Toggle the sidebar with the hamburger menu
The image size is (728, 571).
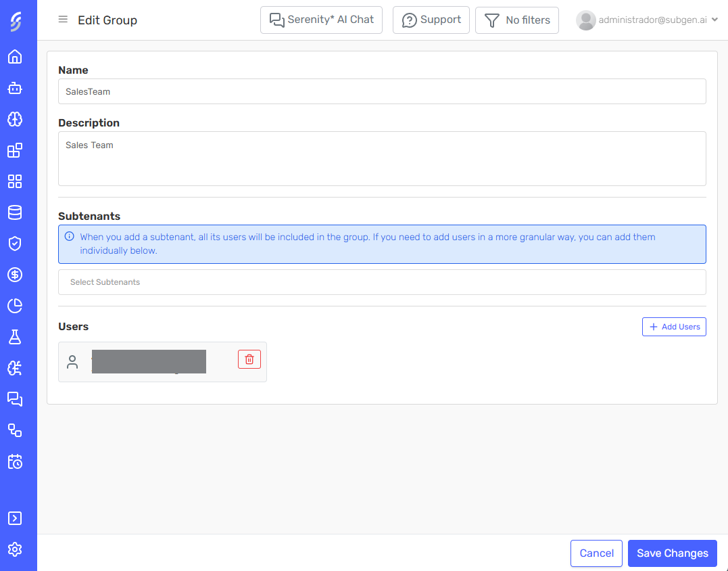pos(63,20)
